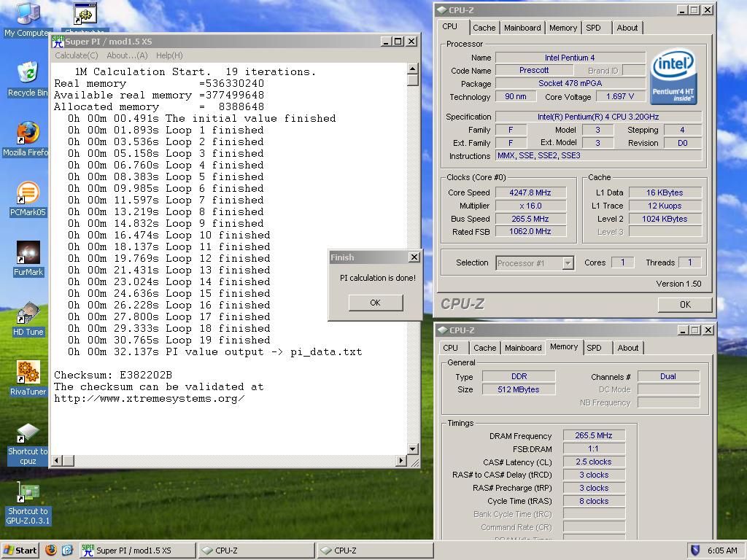The width and height of the screenshot is (747, 560).
Task: Select first CPU-Z taskbar button
Action: [256, 550]
